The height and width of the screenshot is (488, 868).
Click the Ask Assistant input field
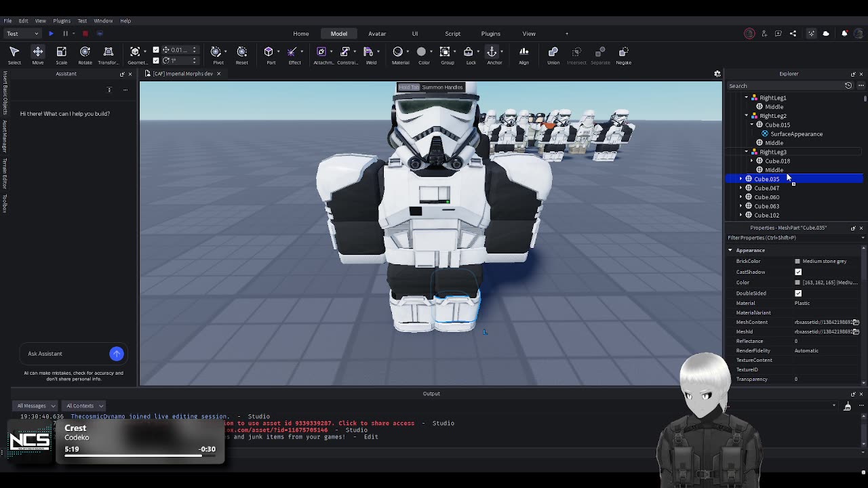[x=65, y=353]
